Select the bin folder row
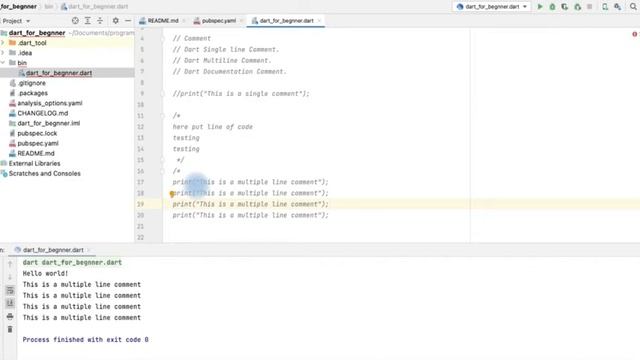This screenshot has height=360, width=640. click(x=67, y=63)
